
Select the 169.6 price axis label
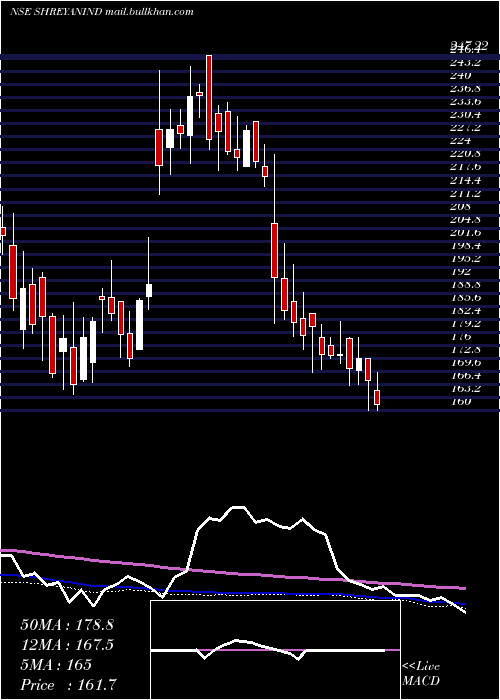pyautogui.click(x=465, y=362)
